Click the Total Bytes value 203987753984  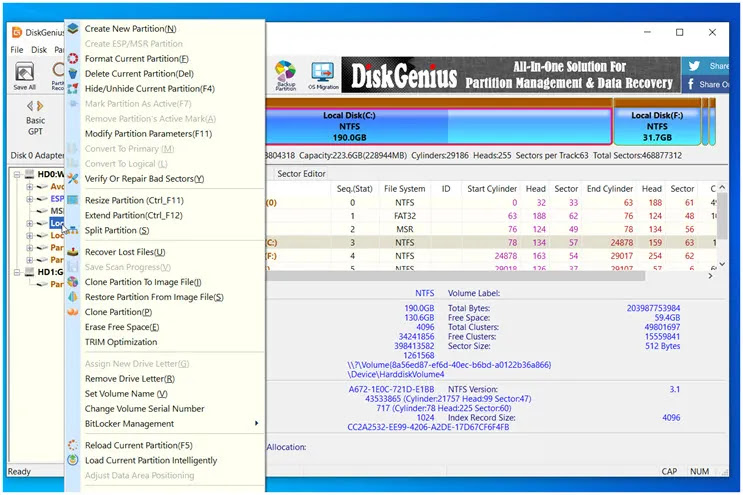click(x=653, y=308)
